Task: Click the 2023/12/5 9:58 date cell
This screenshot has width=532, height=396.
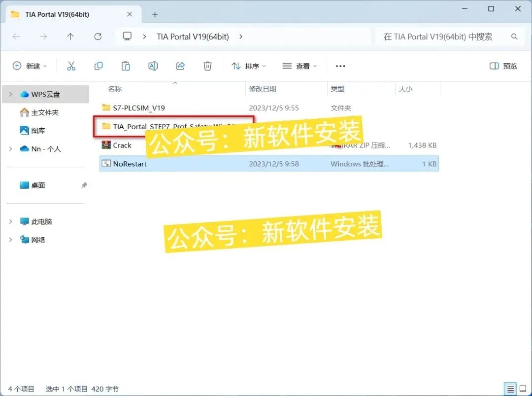Action: tap(274, 164)
